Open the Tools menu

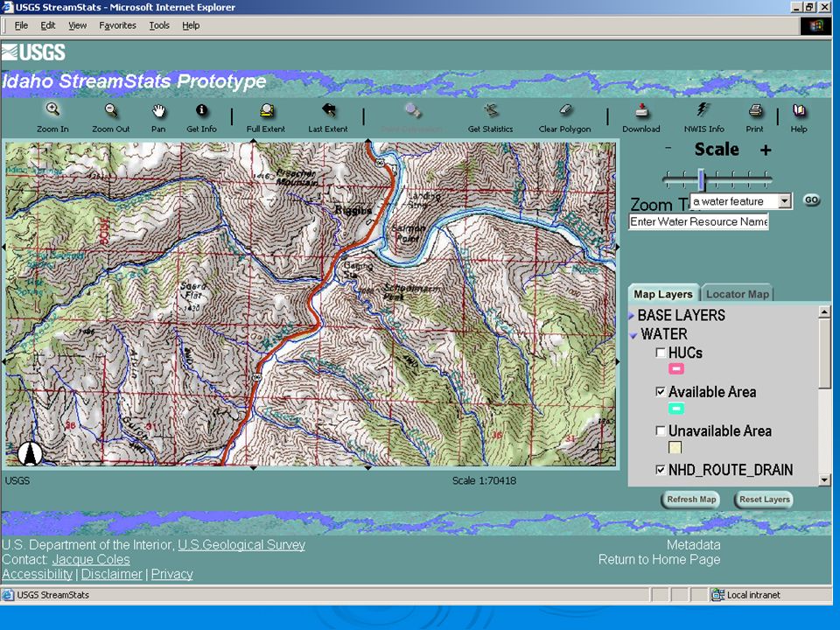coord(159,25)
